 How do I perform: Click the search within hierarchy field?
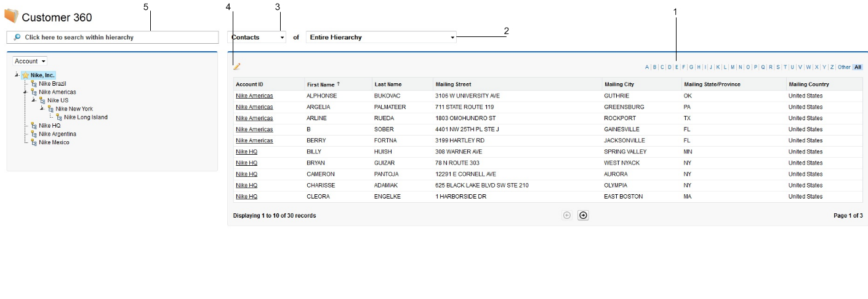pyautogui.click(x=117, y=38)
